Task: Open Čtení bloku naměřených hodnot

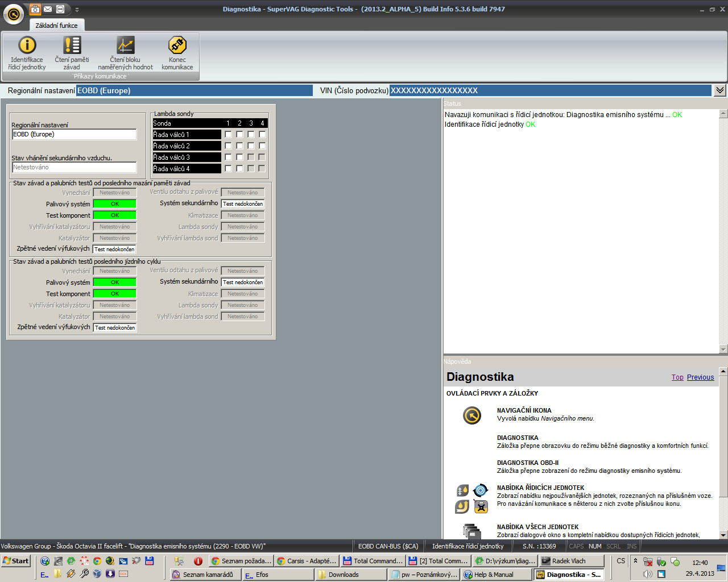Action: [x=125, y=53]
